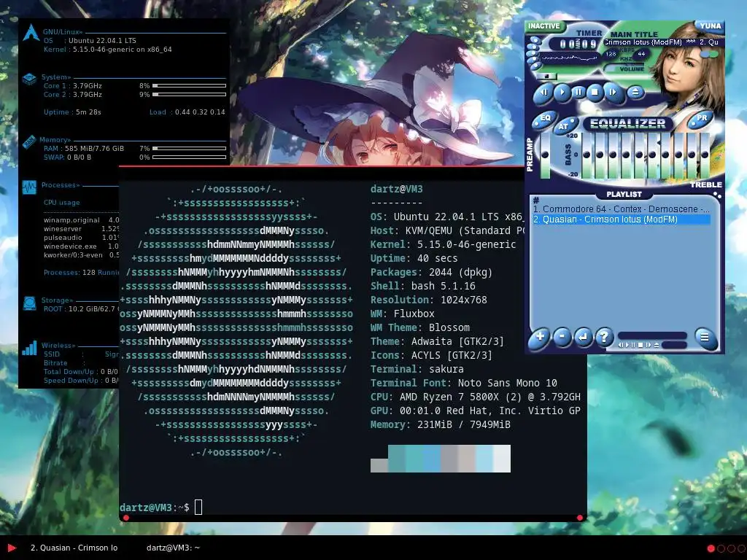Click the PREAMP slider knob
Image resolution: width=747 pixels, height=560 pixels.
(544, 155)
